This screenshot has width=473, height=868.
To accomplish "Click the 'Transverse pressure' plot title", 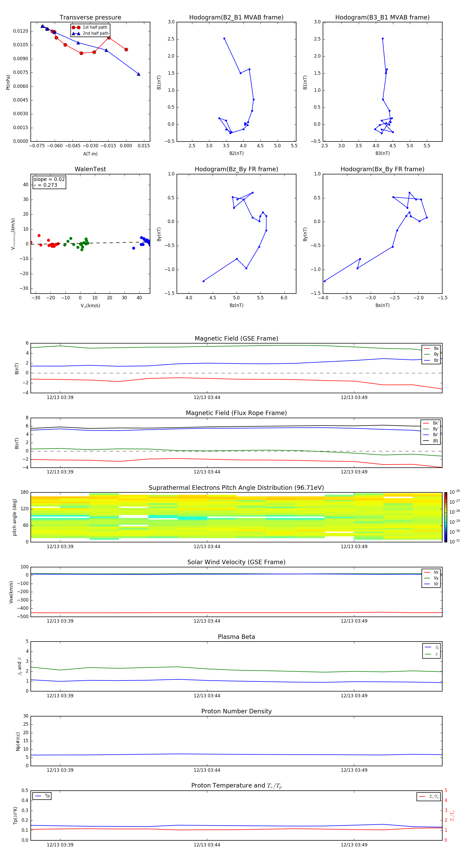I will tap(90, 18).
